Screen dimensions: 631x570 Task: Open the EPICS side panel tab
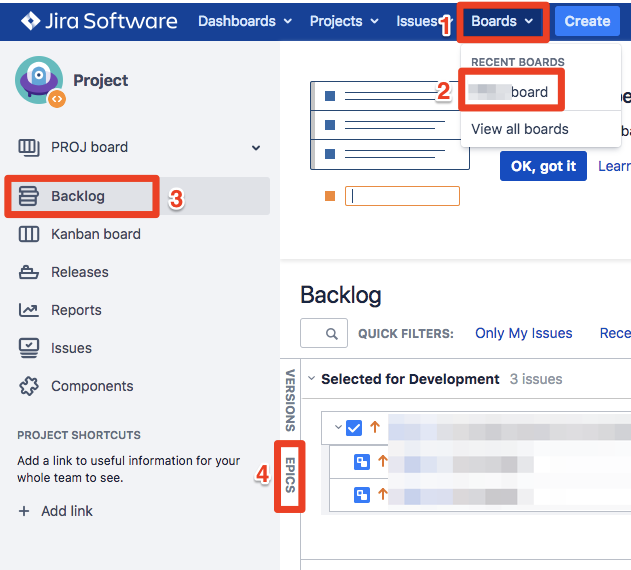(290, 475)
